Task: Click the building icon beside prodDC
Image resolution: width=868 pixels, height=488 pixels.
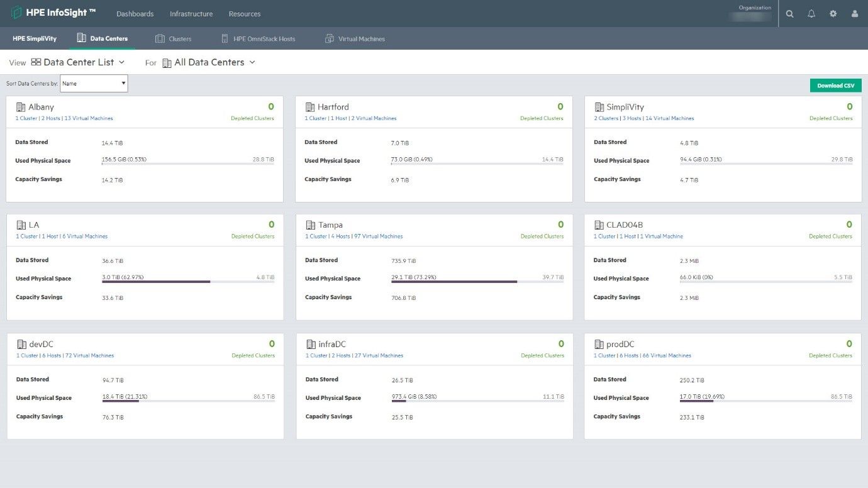Action: point(598,344)
